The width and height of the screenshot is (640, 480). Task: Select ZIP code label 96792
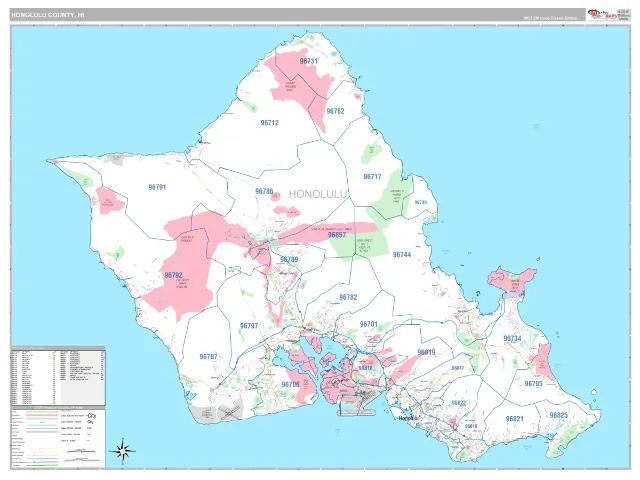(173, 275)
